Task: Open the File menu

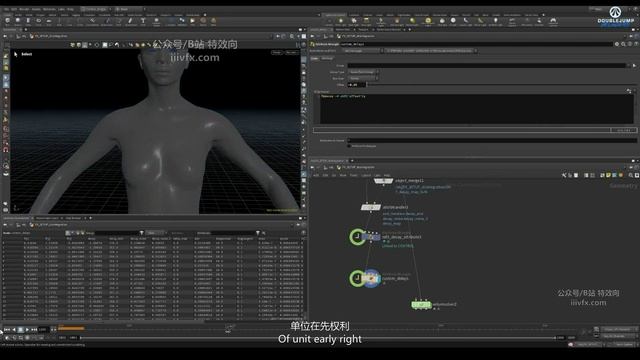Action: pos(6,9)
